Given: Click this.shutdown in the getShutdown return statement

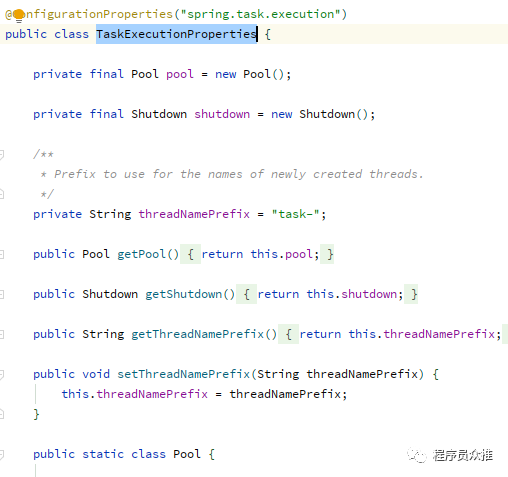Looking at the screenshot, I should pos(351,294).
